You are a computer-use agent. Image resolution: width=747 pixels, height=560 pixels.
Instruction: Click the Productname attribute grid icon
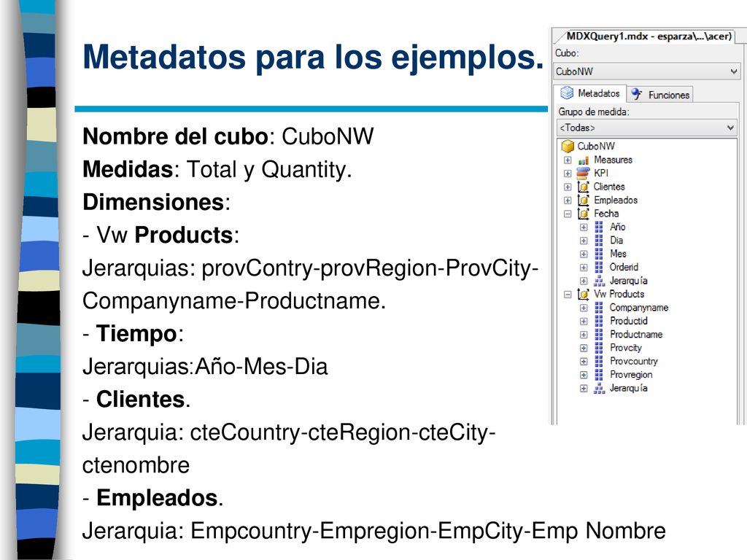click(x=599, y=335)
